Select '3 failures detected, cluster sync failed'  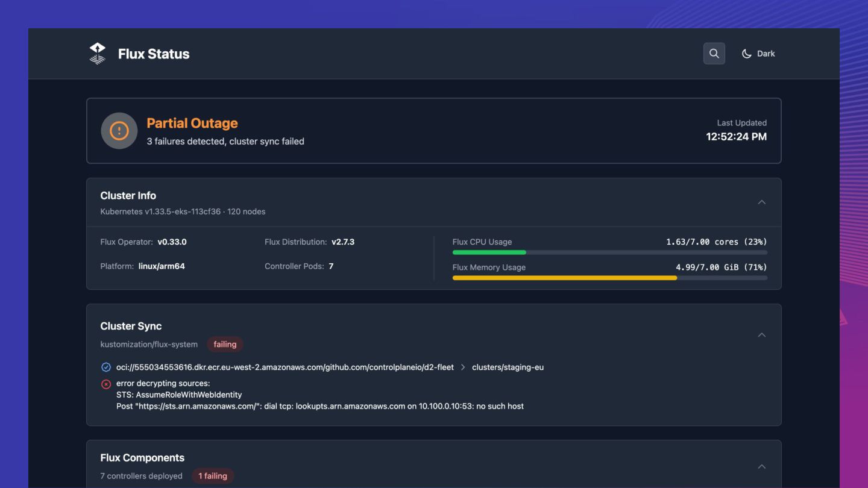225,142
